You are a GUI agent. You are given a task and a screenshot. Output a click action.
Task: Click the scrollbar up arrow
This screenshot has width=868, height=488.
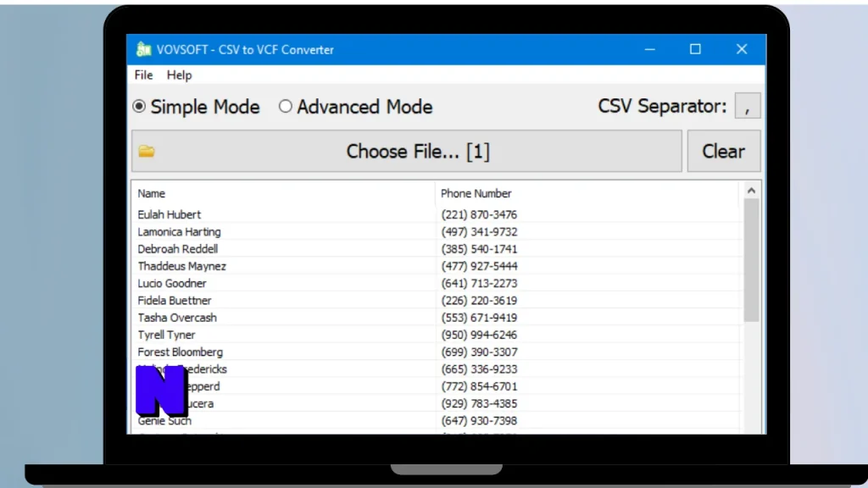[x=751, y=191]
